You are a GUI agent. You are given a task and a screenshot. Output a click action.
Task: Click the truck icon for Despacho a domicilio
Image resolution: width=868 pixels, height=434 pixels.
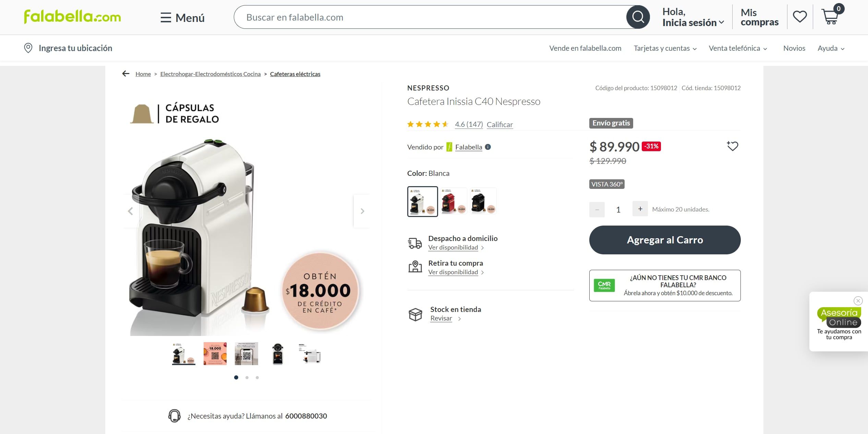pyautogui.click(x=415, y=242)
